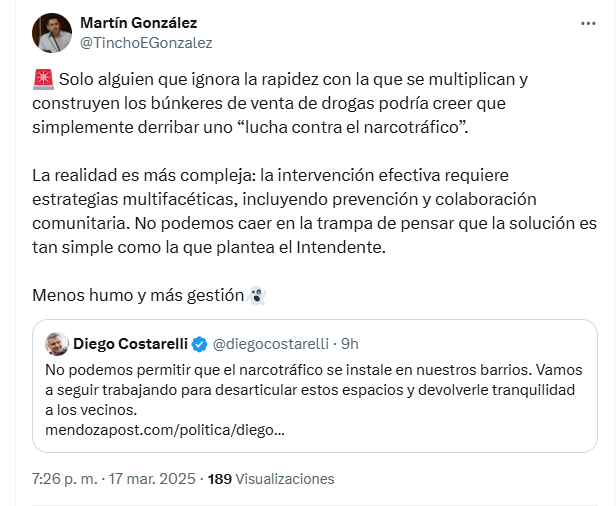Open the tweet's more options menu
Image resolution: width=616 pixels, height=506 pixels.
click(x=591, y=22)
